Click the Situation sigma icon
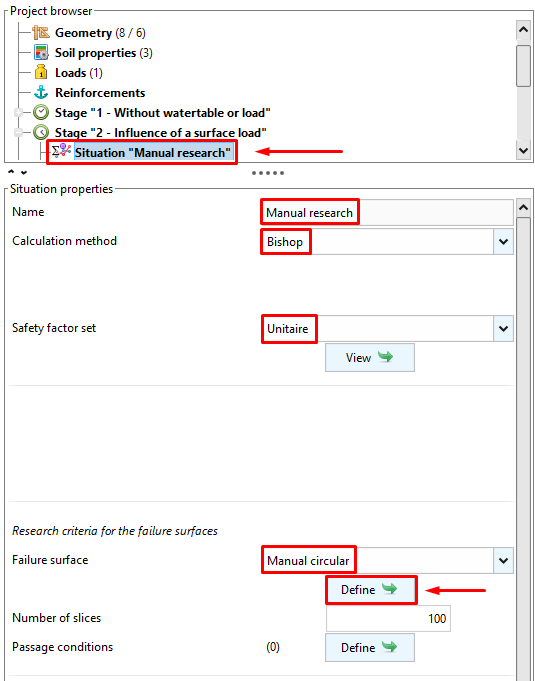This screenshot has width=535, height=681. tap(61, 151)
